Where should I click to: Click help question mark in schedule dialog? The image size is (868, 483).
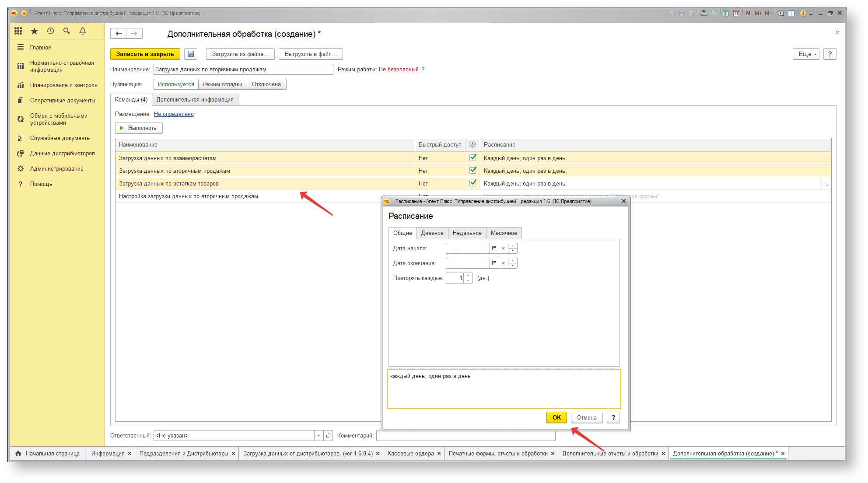613,417
